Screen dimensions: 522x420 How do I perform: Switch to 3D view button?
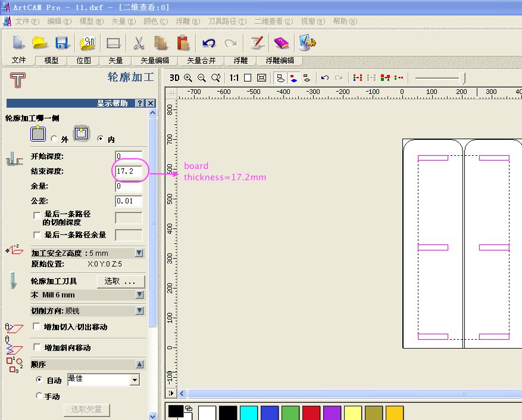(174, 78)
